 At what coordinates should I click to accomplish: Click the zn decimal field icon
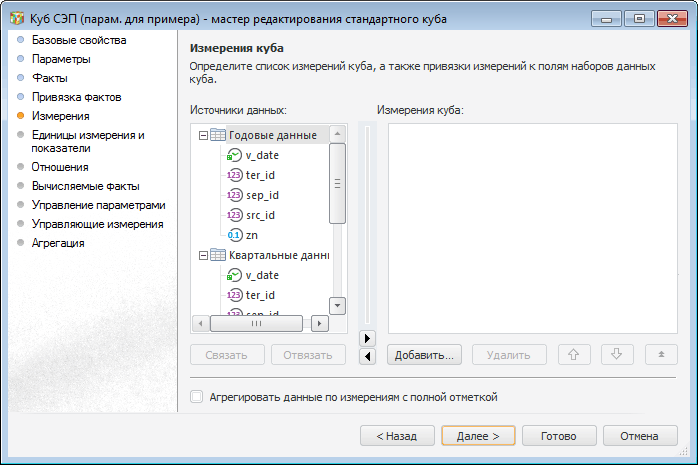[x=234, y=235]
